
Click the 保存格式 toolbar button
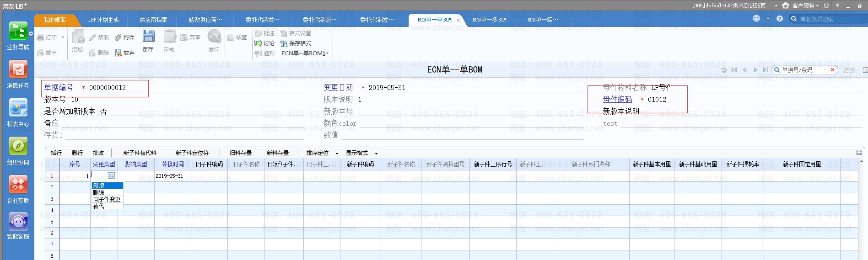(296, 43)
